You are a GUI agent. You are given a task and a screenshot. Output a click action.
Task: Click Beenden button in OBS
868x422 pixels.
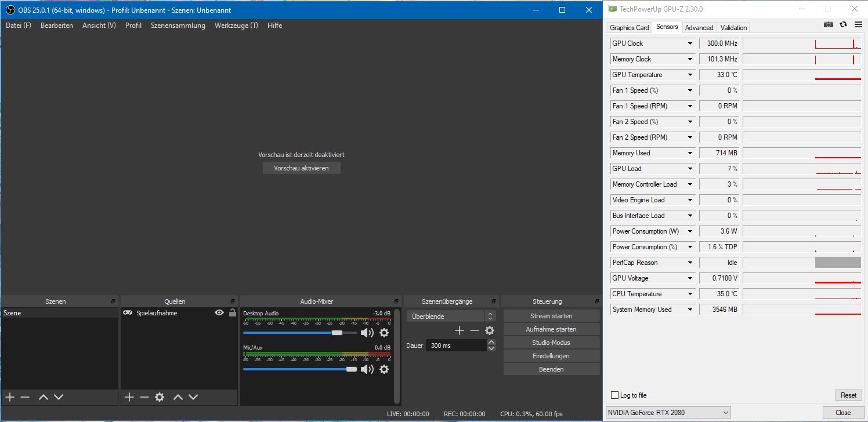(551, 369)
